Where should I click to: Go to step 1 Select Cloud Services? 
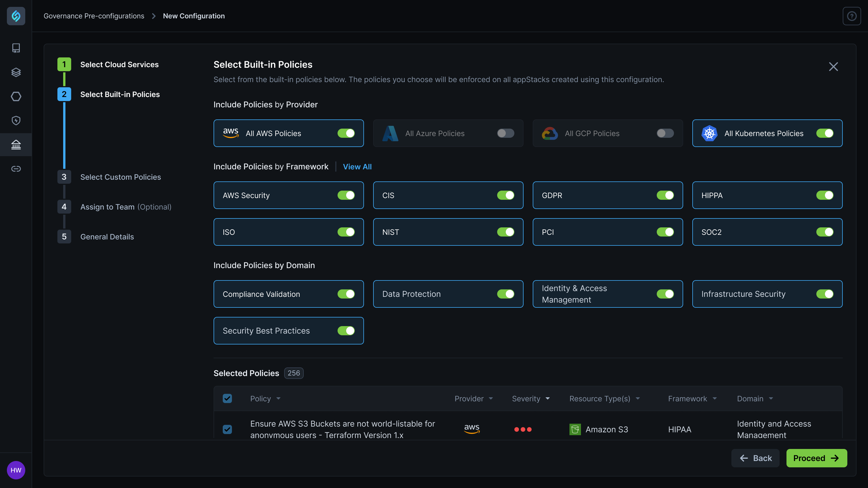(108, 64)
